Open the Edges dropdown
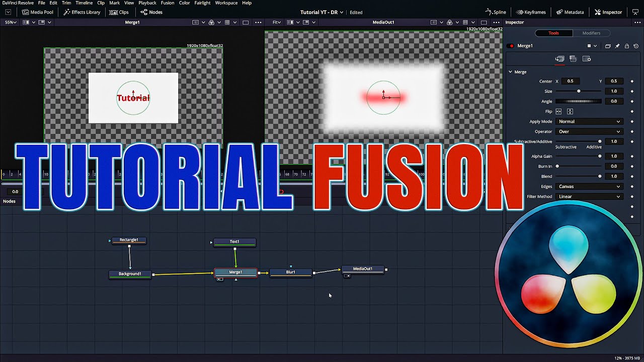The height and width of the screenshot is (362, 644). click(x=589, y=187)
